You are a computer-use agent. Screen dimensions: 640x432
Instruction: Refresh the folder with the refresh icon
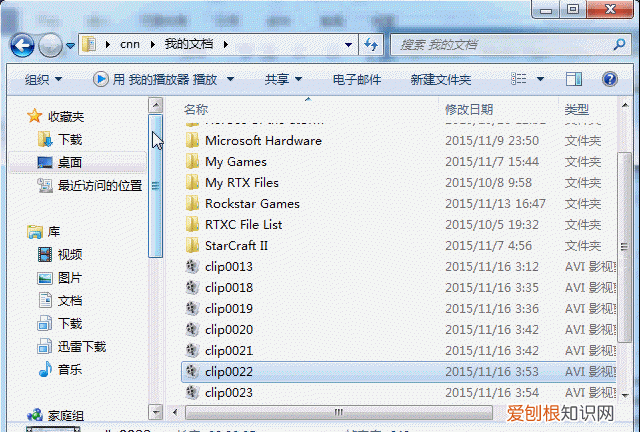coord(371,45)
